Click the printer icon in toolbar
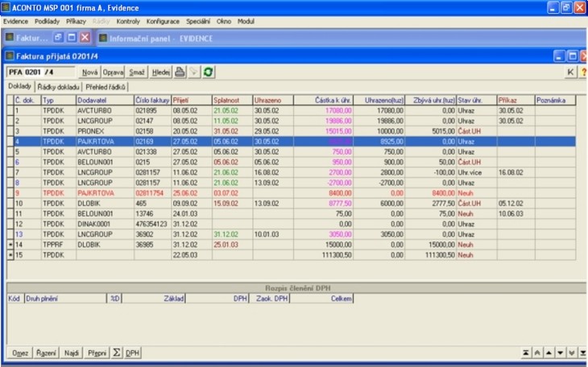 pyautogui.click(x=180, y=72)
